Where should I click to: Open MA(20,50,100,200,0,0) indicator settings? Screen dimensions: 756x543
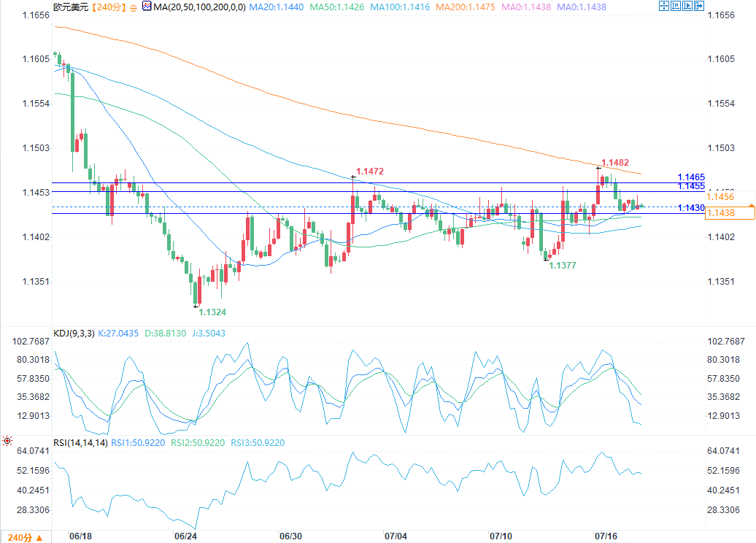point(200,7)
